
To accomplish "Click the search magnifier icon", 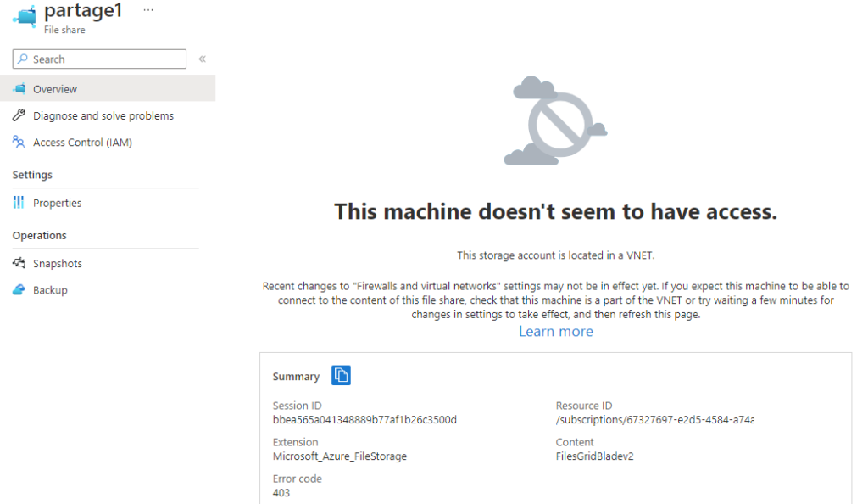I will 23,59.
